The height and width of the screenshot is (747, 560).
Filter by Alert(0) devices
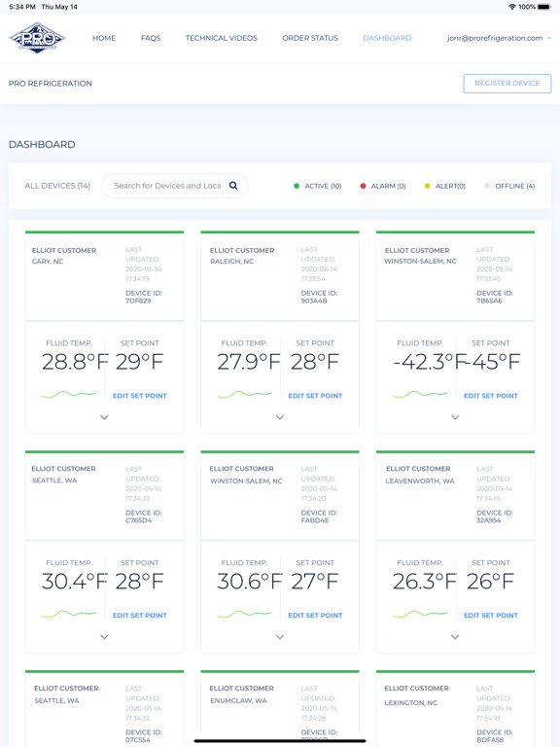[444, 186]
